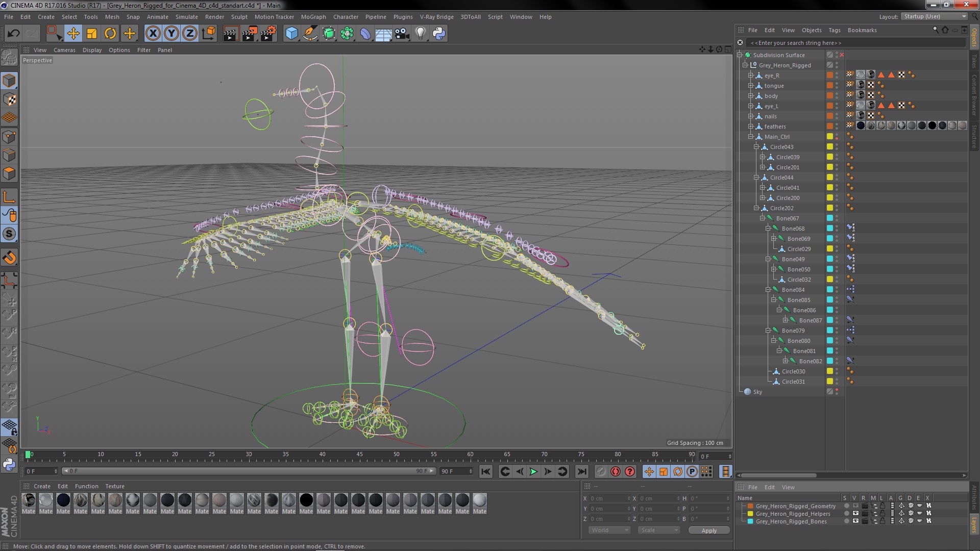Toggle Y axis lock
Viewport: 980px width, 551px height.
[171, 34]
